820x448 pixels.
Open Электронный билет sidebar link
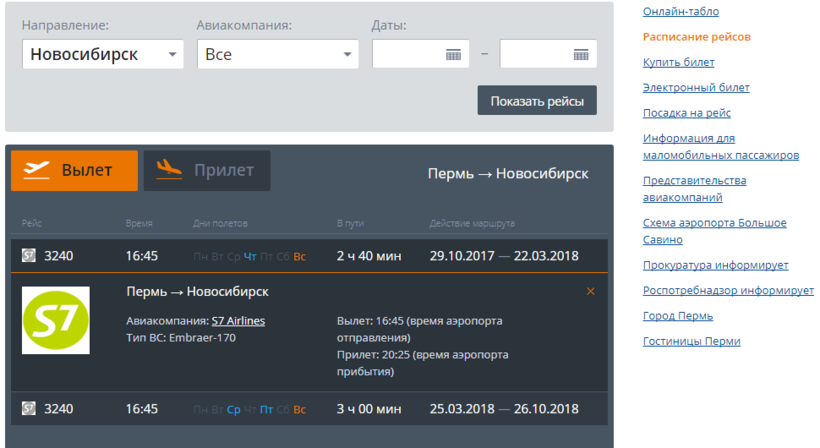pyautogui.click(x=695, y=88)
